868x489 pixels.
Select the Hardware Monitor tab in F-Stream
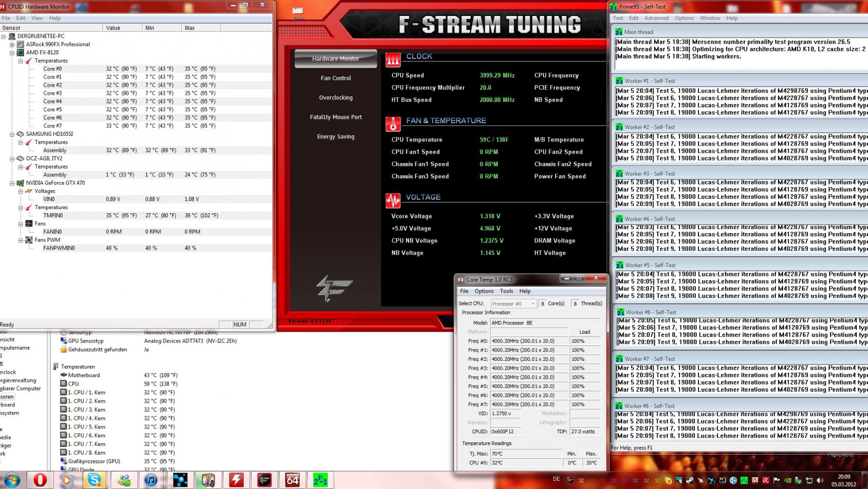(x=336, y=58)
